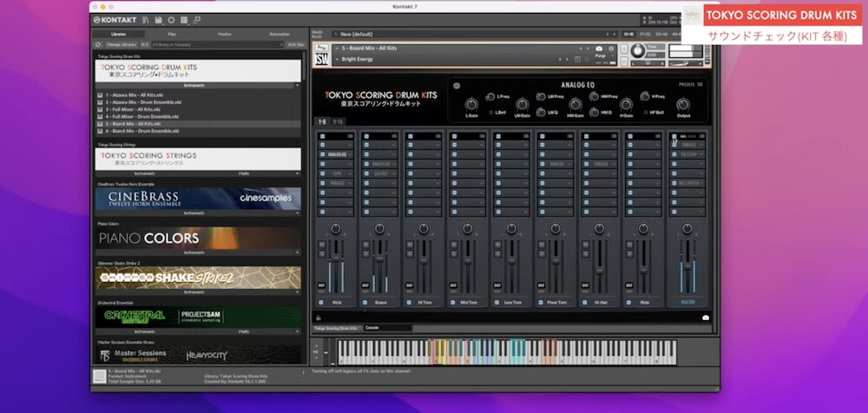Open the TAPE effect slot dropdown on Kick
The width and height of the screenshot is (868, 413).
[349, 174]
